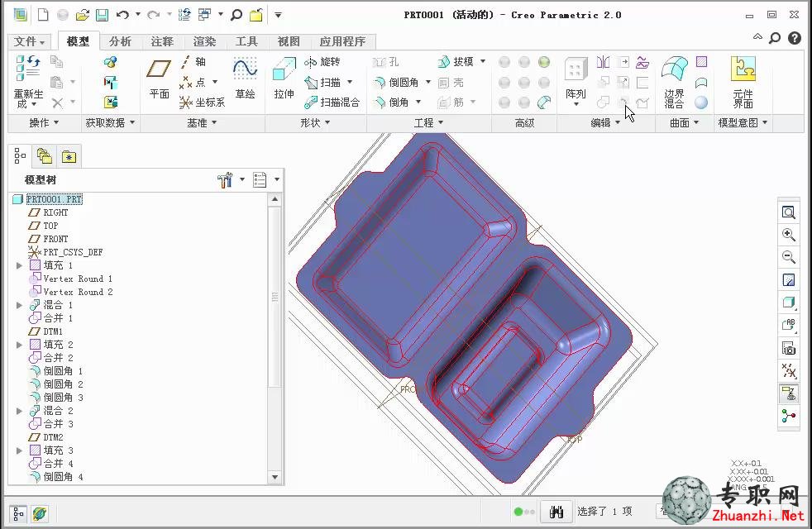Viewport: 812px width, 529px height.
Task: Zoom out using the right toolbar magnifier
Action: 789,257
